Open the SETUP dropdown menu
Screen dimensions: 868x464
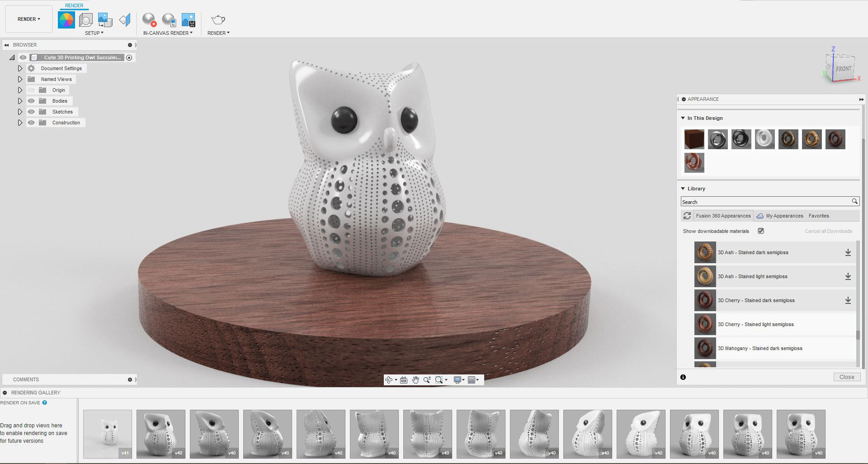[x=94, y=33]
